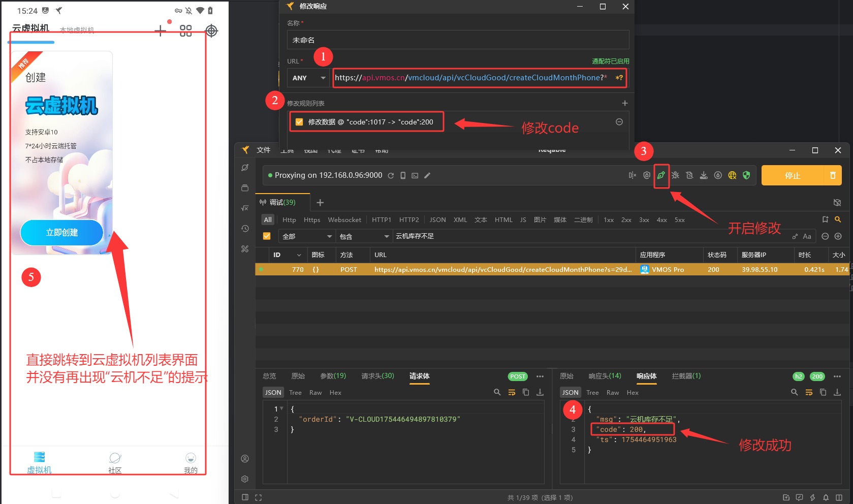Click the edit pencil icon beside proxy address
The width and height of the screenshot is (853, 504).
427,175
